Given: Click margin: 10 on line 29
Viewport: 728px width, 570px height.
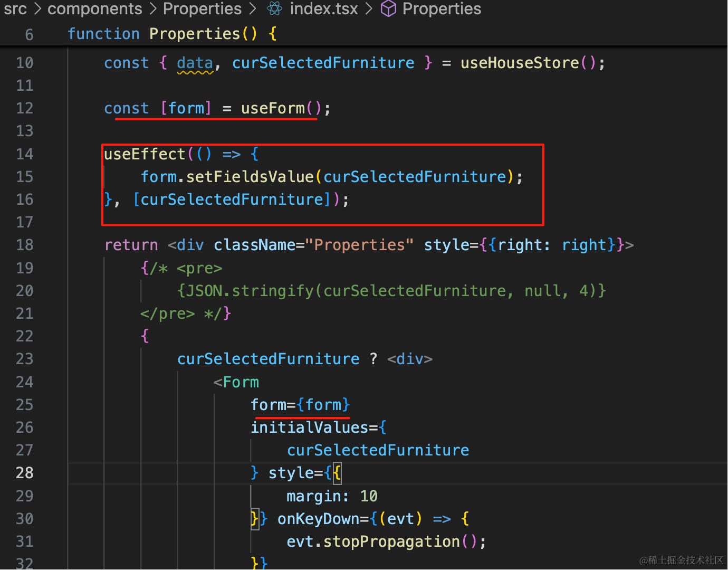Looking at the screenshot, I should pos(332,496).
